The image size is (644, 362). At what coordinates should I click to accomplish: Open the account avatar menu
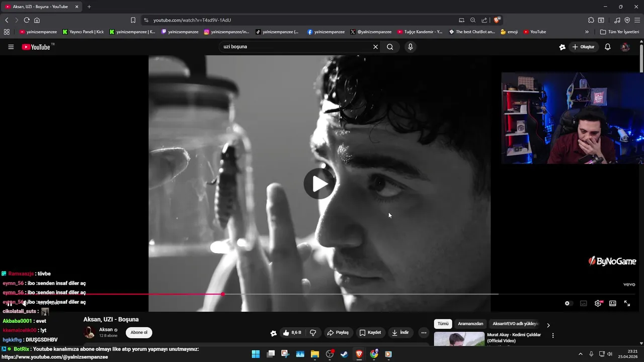point(625,47)
